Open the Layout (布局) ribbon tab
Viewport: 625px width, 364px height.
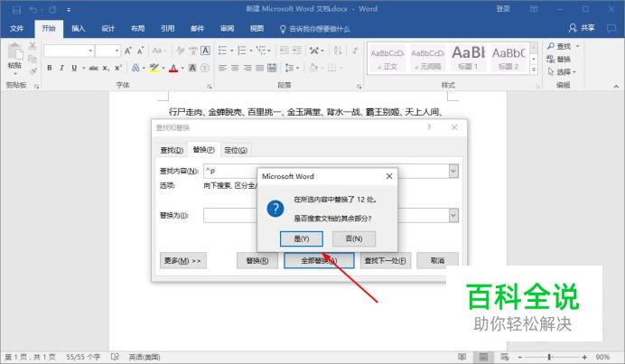tap(138, 28)
